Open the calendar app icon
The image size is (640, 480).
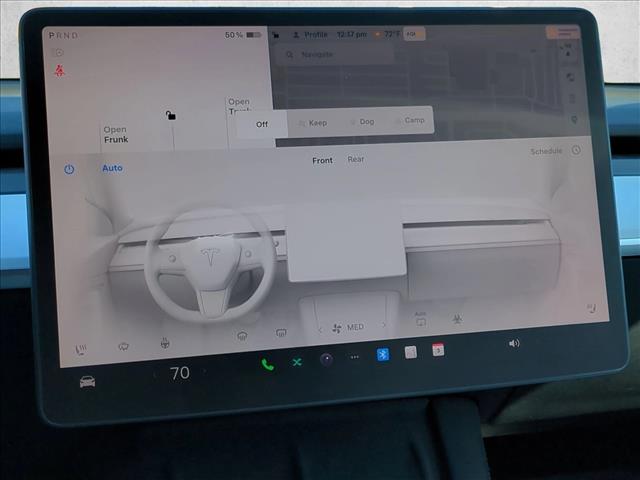pos(438,350)
